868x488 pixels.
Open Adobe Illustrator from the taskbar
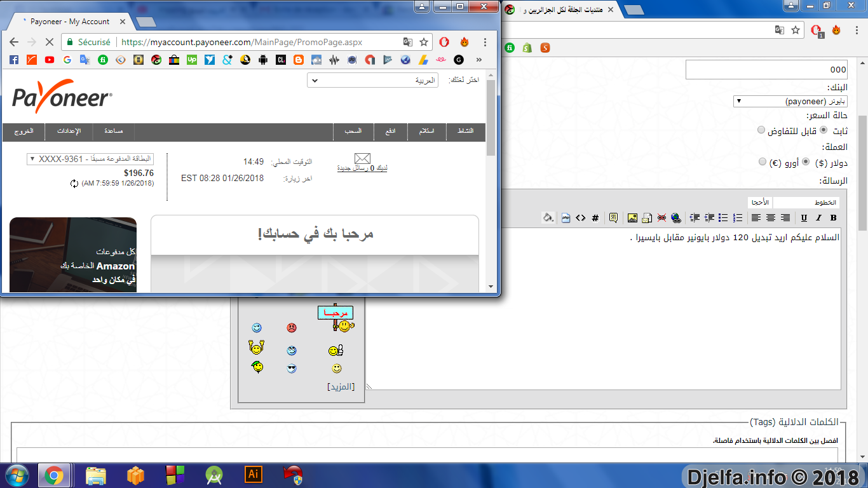(254, 475)
